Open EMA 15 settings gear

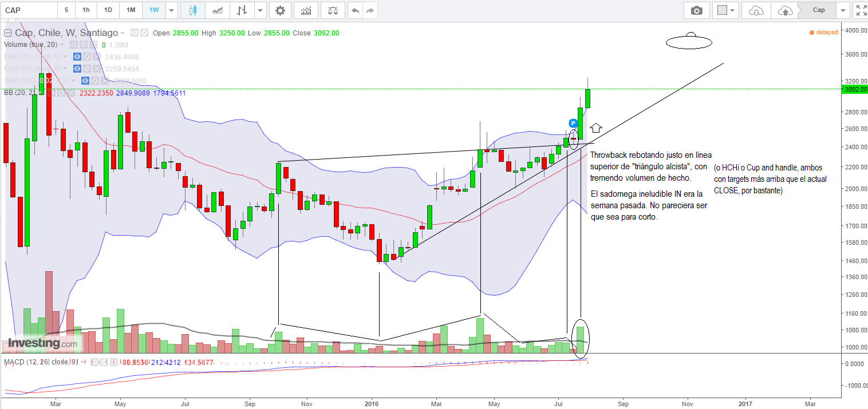(x=86, y=57)
